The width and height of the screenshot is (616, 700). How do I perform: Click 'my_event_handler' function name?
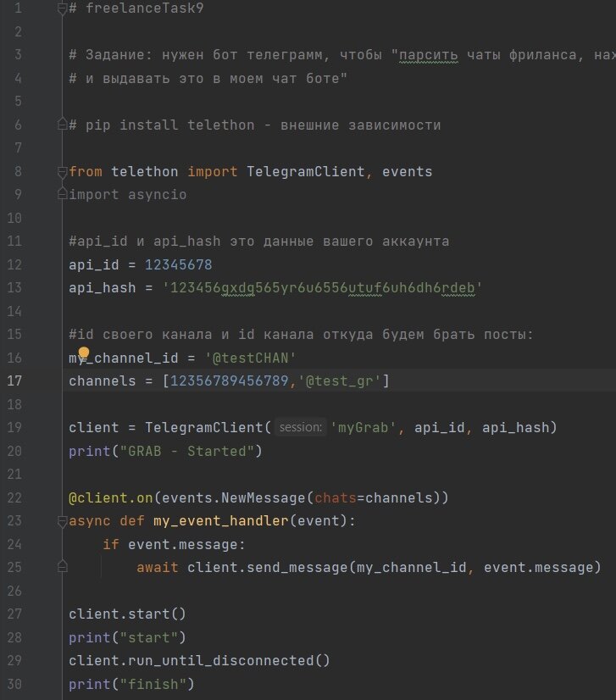pyautogui.click(x=221, y=521)
